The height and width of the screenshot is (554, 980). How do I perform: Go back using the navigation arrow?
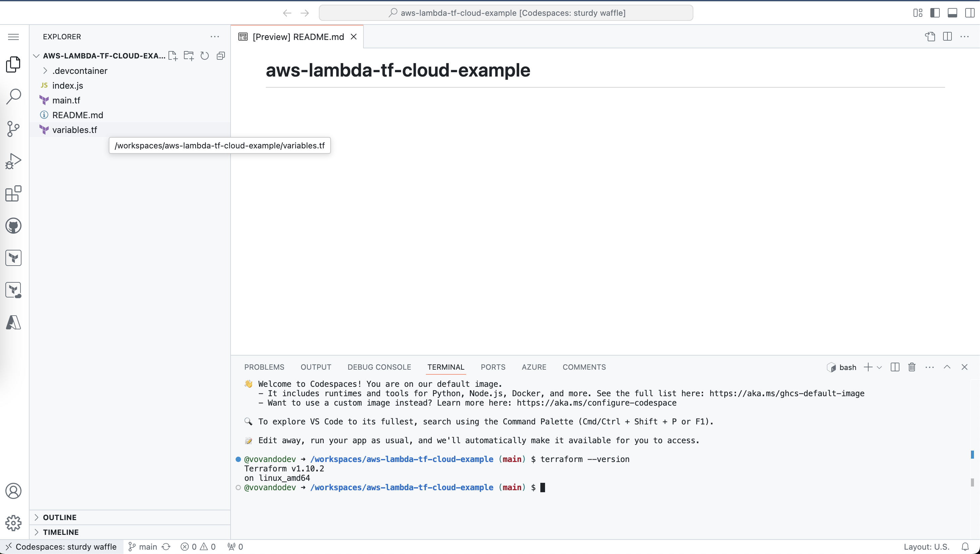point(287,13)
